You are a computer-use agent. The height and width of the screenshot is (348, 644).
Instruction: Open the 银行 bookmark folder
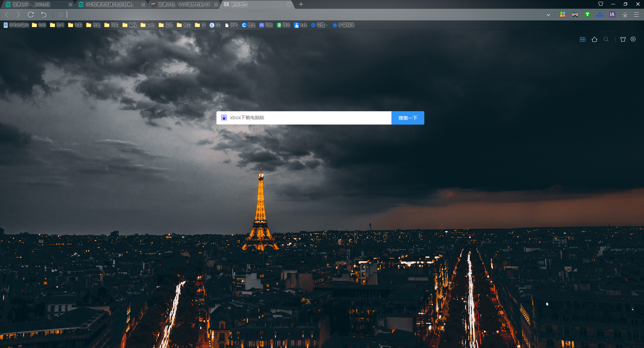click(57, 25)
